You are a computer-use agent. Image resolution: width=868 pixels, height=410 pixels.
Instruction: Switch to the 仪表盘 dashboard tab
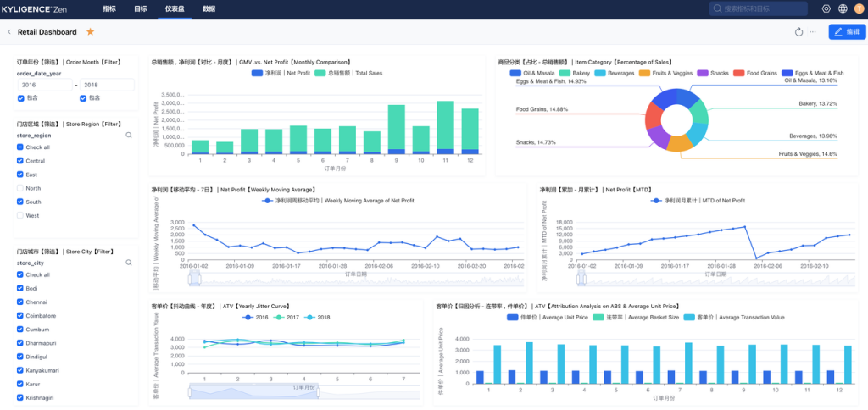[x=175, y=8]
